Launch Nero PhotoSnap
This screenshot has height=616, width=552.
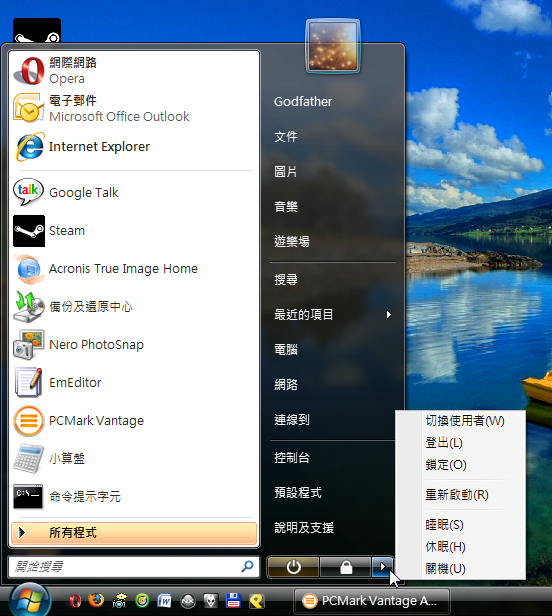pos(134,345)
